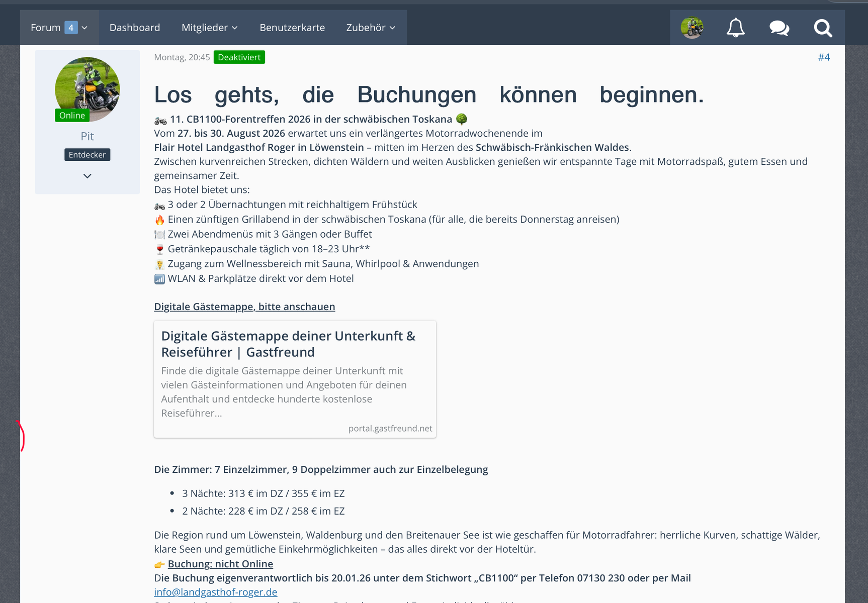Click the Entdecker rank badge
Viewport: 868px width, 603px height.
(88, 155)
